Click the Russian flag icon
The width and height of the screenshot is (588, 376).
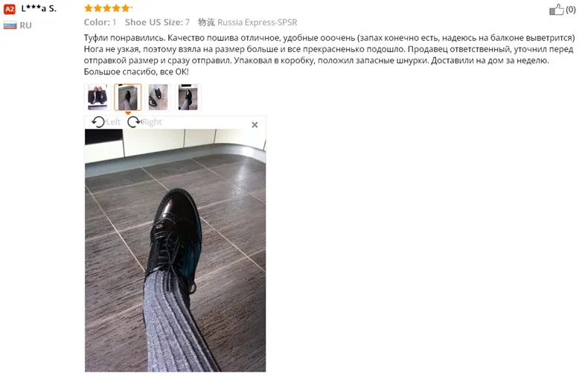(x=10, y=25)
